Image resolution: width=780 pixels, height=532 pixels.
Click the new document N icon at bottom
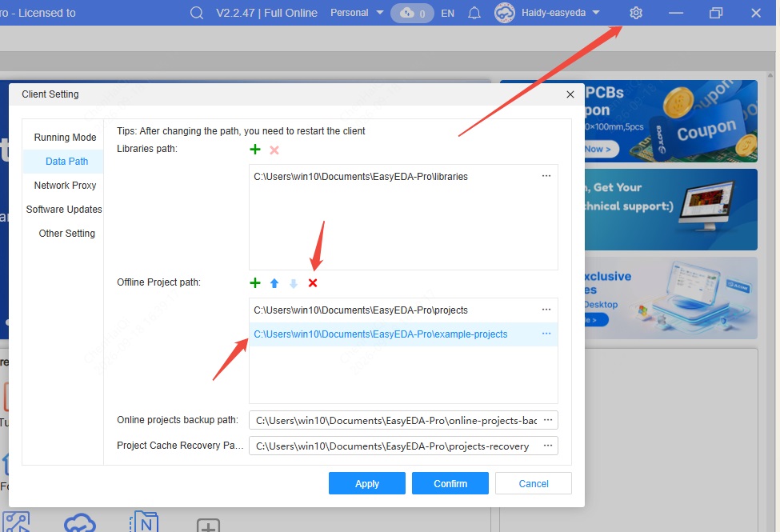(x=144, y=522)
